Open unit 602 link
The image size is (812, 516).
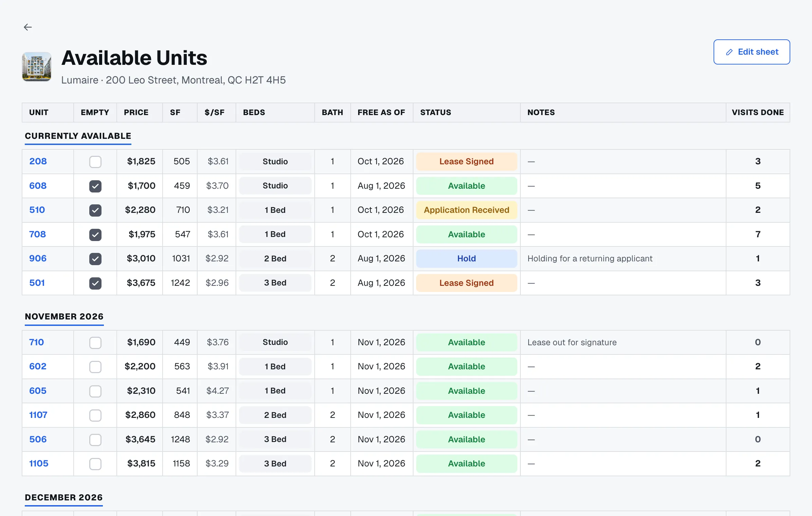tap(38, 366)
